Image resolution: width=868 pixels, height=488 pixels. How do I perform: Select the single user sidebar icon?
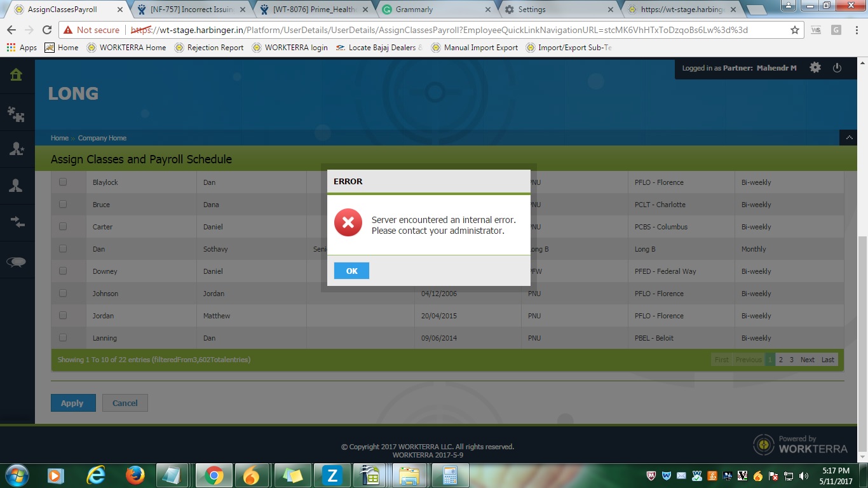click(17, 186)
